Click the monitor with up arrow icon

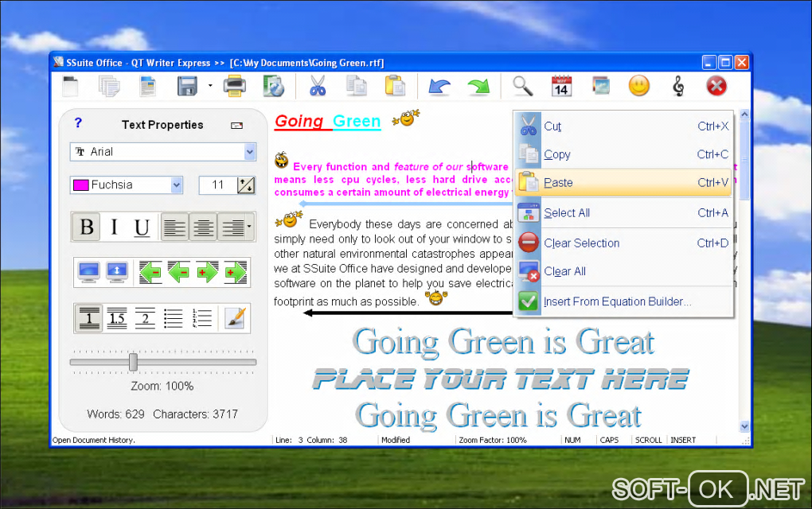point(117,272)
